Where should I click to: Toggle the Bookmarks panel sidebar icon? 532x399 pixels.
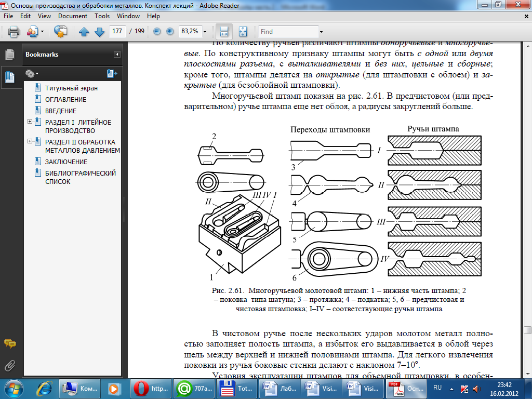point(10,77)
